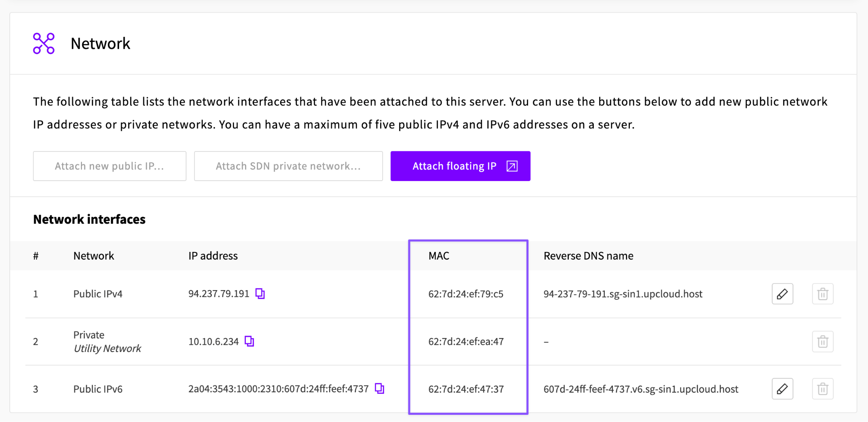The image size is (868, 422).
Task: Click the Network column header
Action: [x=94, y=256]
